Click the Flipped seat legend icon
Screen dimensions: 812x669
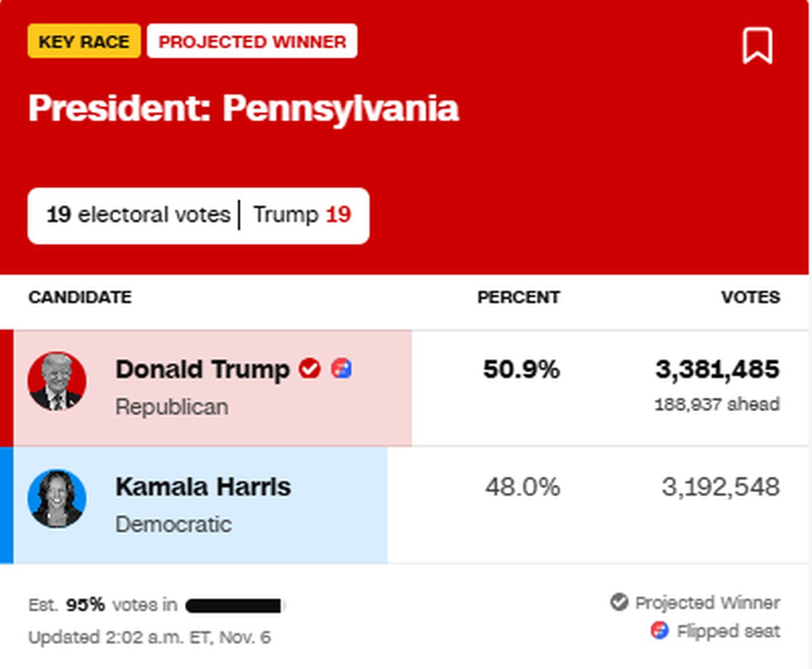click(x=660, y=630)
